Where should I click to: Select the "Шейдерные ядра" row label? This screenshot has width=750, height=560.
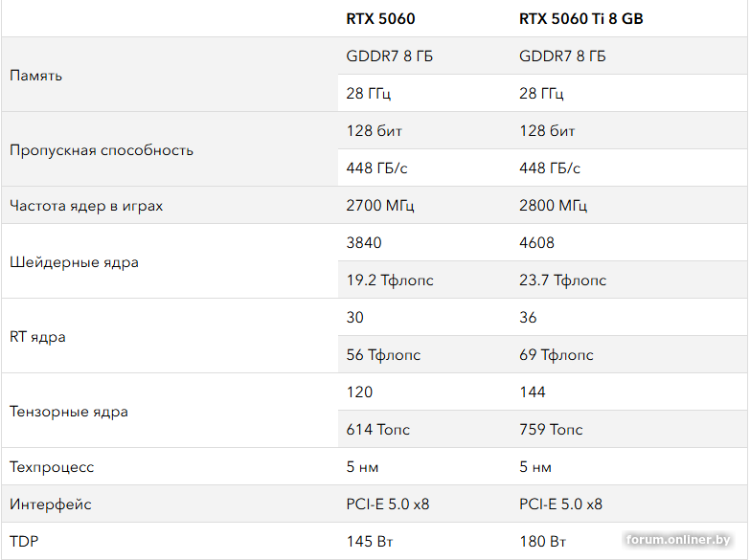click(74, 262)
